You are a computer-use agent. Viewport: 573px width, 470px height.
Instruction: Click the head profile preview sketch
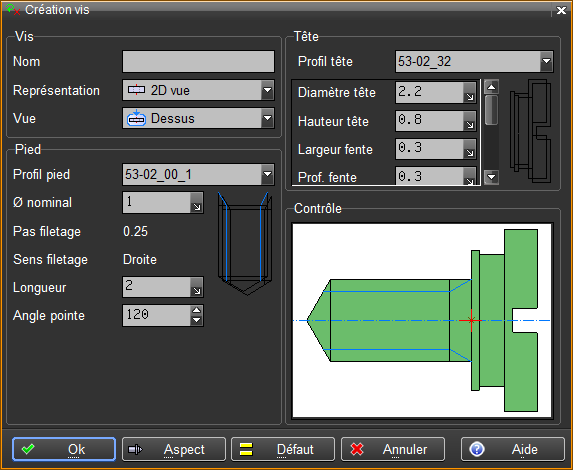pos(531,131)
